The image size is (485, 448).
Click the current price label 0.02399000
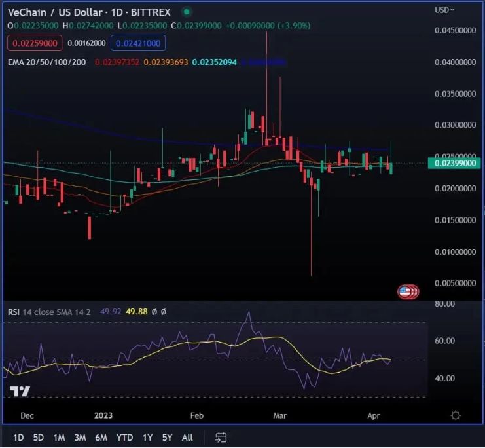pos(454,163)
